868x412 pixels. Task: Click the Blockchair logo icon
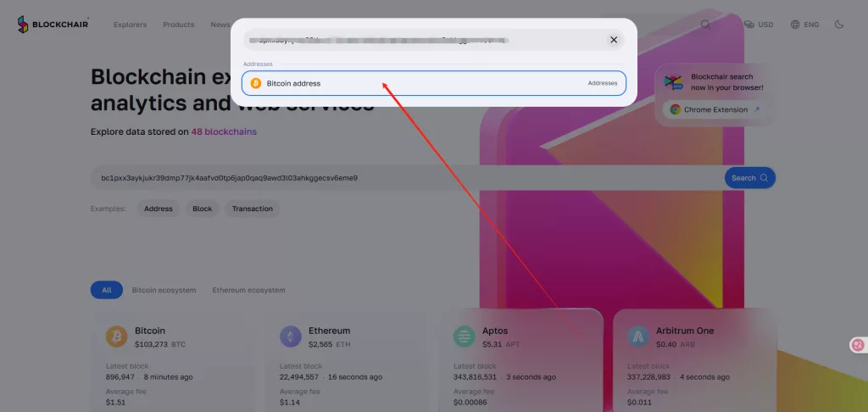tap(23, 25)
